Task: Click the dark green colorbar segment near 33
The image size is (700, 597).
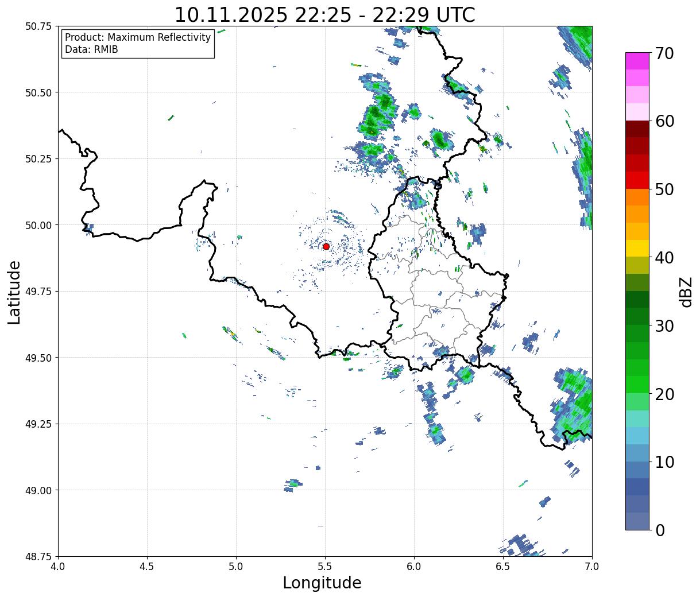Action: click(x=637, y=299)
